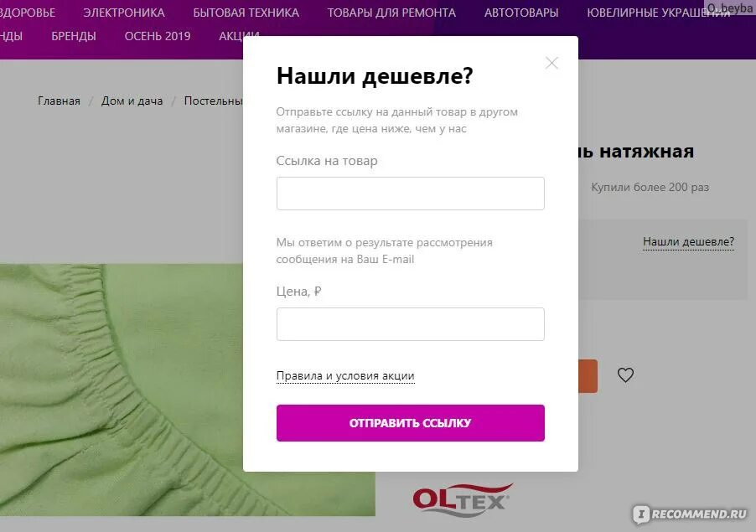Viewport: 756px width, 532px height.
Task: Go to "Дом и дача" breadcrumb link
Action: coord(132,101)
